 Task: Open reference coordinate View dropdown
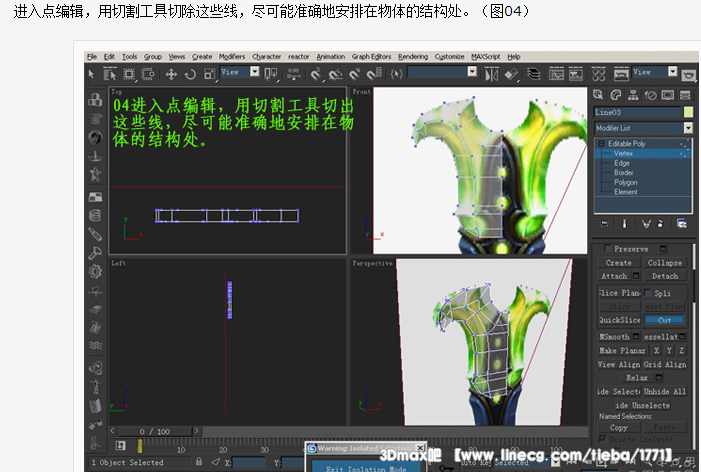tap(239, 72)
